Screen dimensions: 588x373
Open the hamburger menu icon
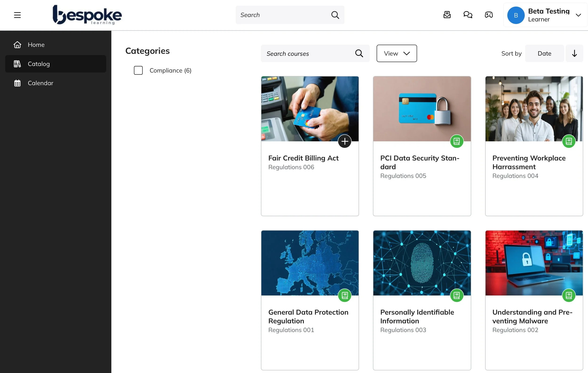(17, 15)
